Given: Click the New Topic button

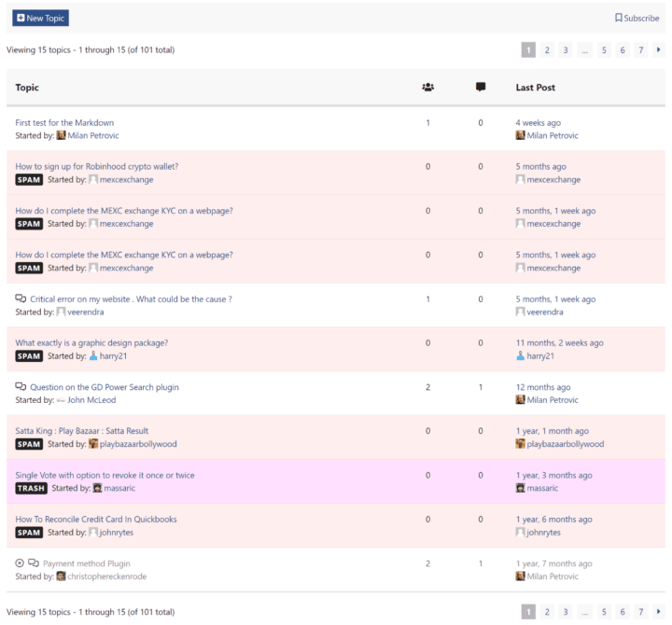Looking at the screenshot, I should click(40, 18).
